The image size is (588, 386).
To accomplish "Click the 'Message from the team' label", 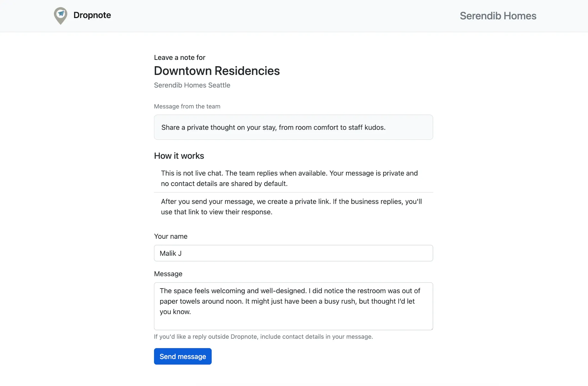I will (187, 106).
